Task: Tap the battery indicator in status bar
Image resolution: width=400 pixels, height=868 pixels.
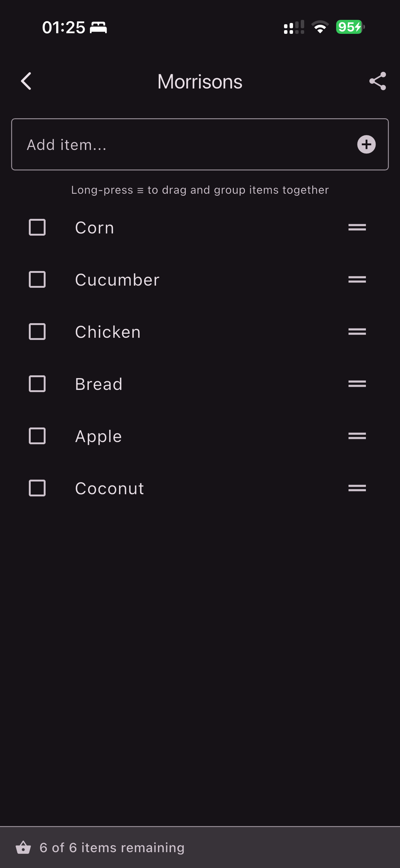Action: [350, 27]
